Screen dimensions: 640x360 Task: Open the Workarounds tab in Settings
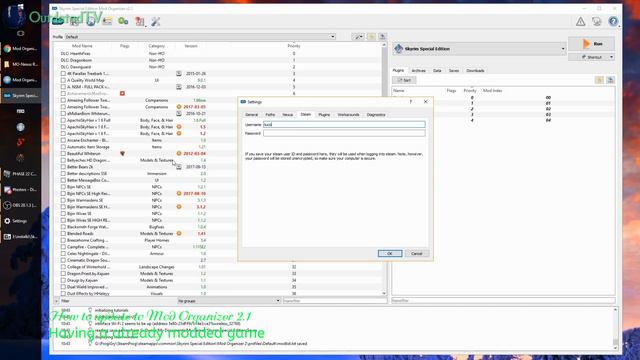349,115
